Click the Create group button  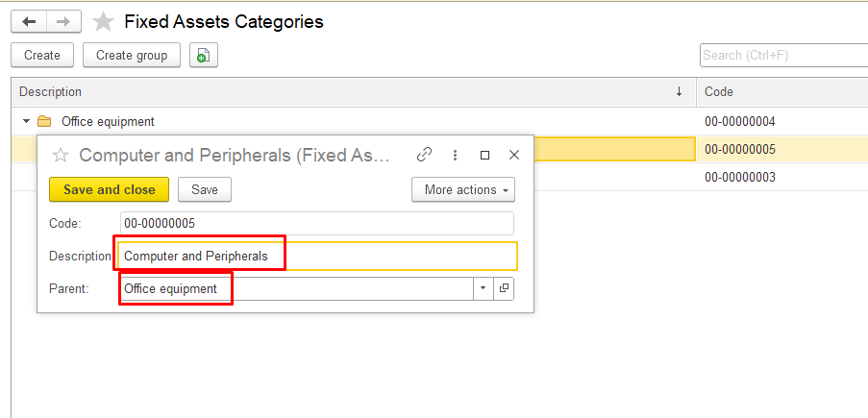[132, 56]
